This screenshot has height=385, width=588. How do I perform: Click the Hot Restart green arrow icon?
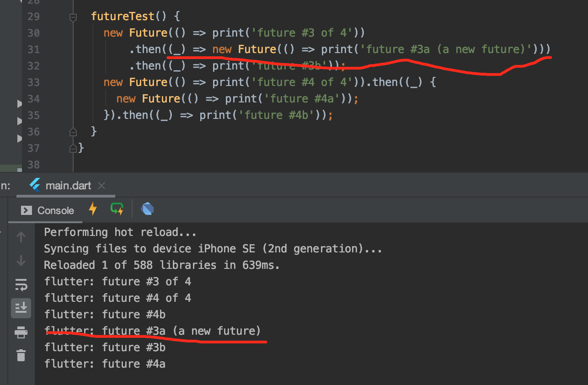pos(117,209)
